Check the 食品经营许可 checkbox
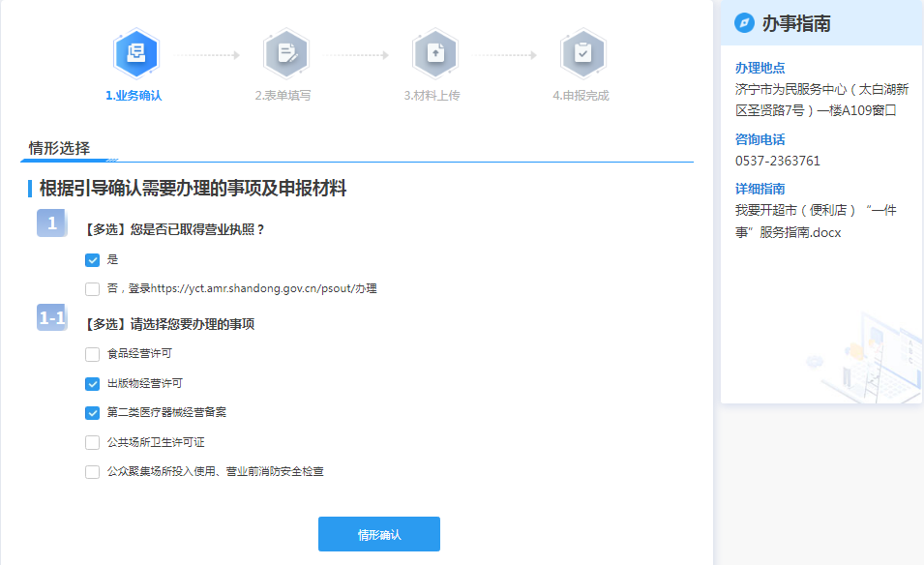Viewport: 924px width, 565px height. coord(92,354)
